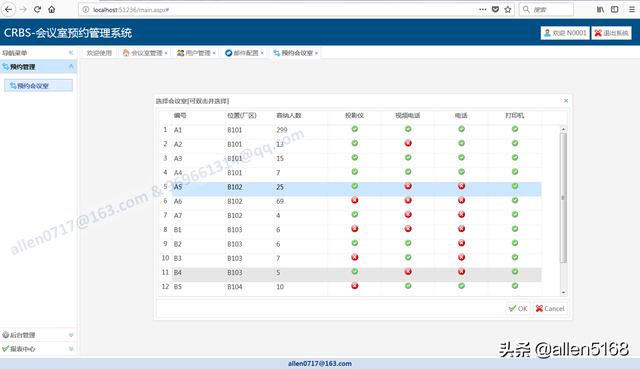Click the browser forward arrow

(23, 9)
